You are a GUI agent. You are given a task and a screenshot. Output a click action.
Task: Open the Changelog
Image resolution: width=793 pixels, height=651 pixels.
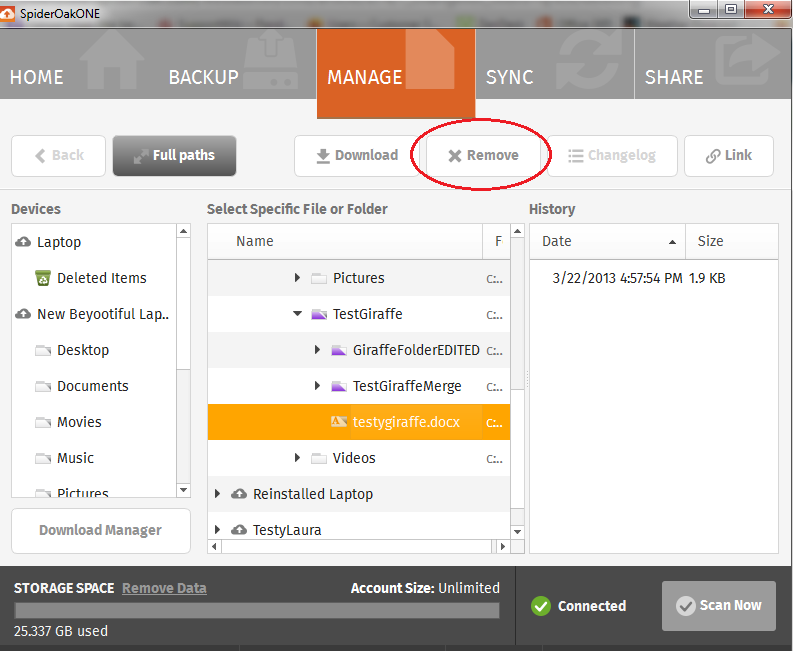click(x=612, y=156)
